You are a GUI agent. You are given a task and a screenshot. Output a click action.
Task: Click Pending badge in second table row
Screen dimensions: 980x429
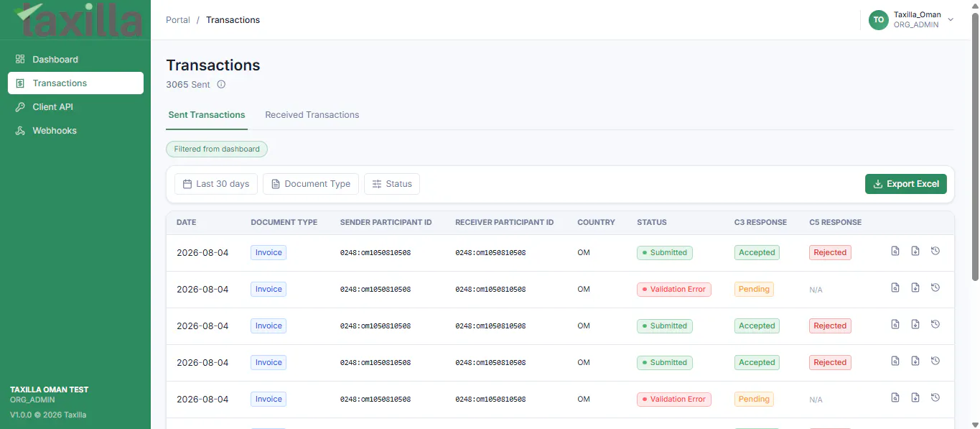(754, 290)
